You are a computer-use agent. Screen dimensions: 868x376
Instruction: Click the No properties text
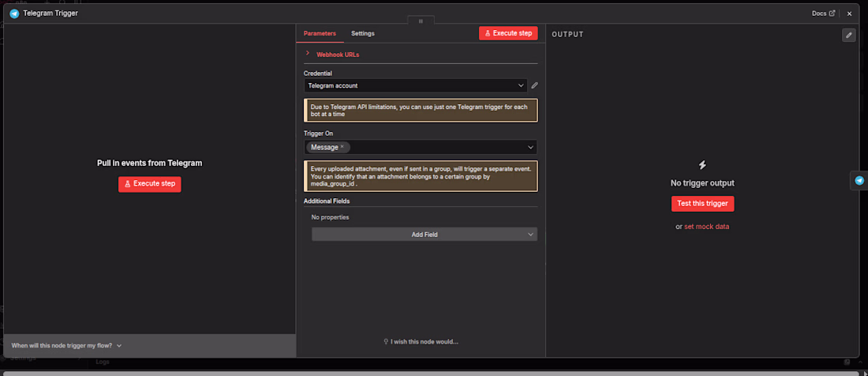pos(330,217)
